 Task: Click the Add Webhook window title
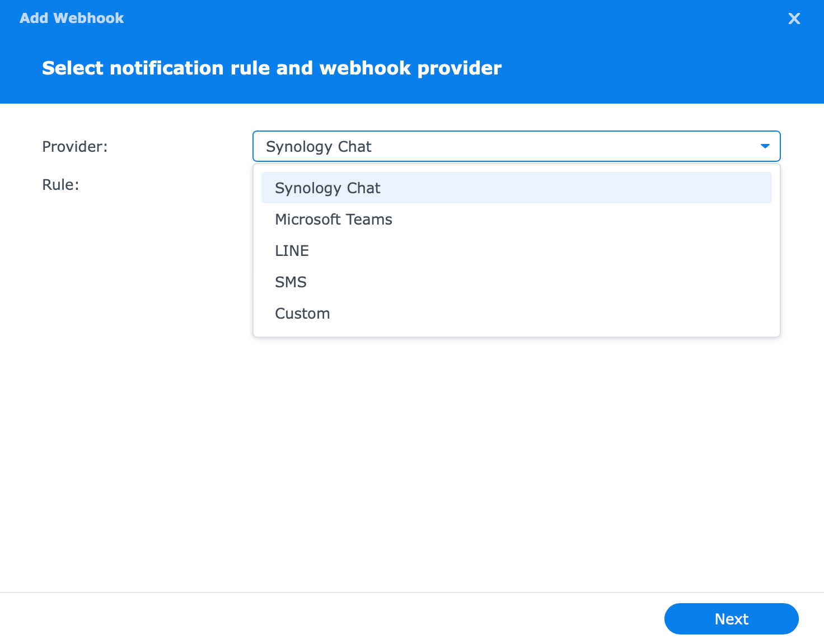72,18
